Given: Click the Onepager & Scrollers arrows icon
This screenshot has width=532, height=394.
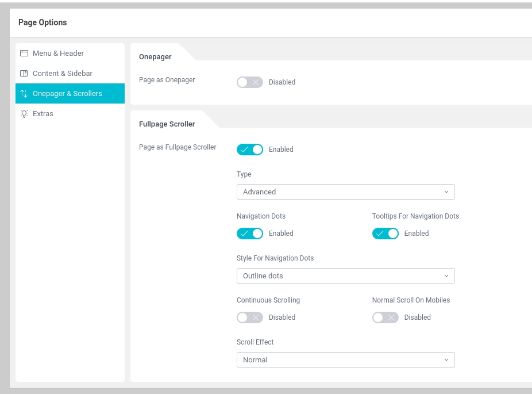Looking at the screenshot, I should 24,94.
